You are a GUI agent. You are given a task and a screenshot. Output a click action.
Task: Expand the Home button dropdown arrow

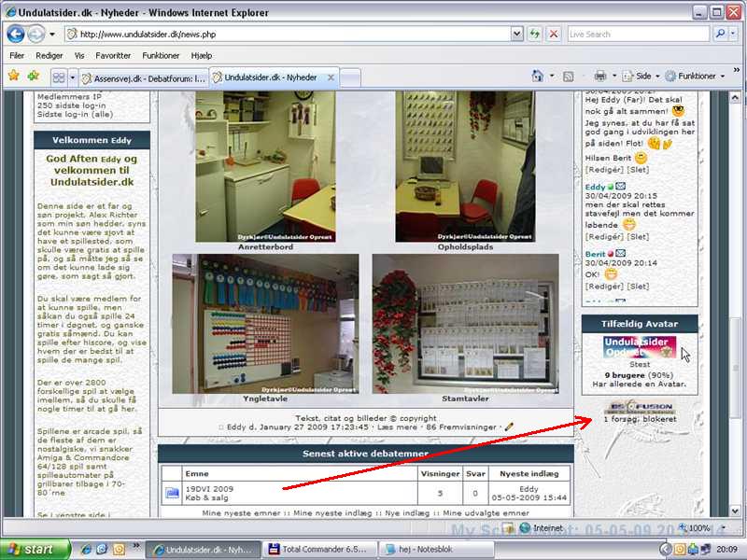[552, 76]
